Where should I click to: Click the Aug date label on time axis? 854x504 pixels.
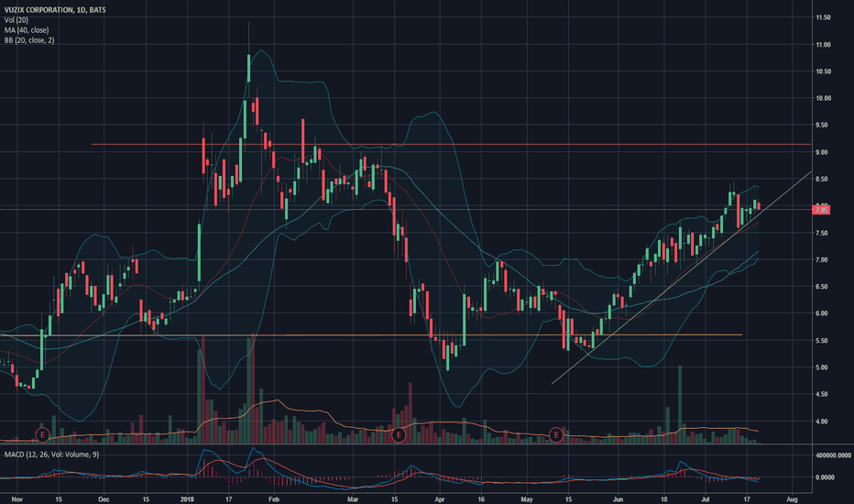[792, 499]
